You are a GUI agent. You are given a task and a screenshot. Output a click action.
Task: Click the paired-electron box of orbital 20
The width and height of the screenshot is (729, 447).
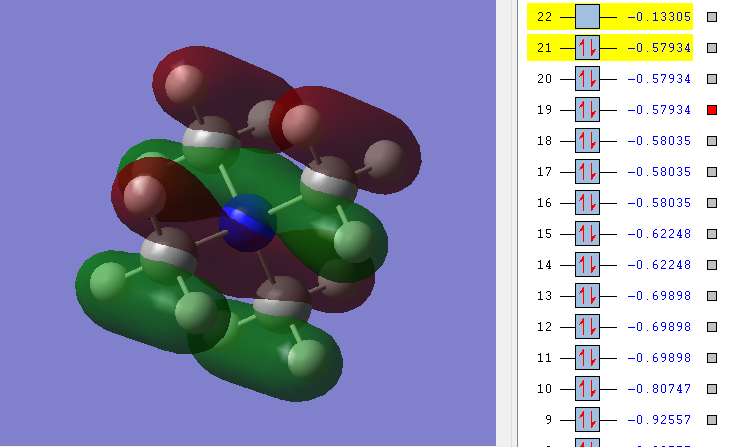[587, 79]
